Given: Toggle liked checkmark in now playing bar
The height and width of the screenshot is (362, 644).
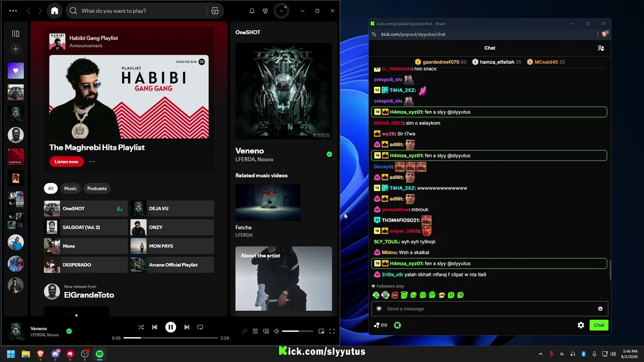Looking at the screenshot, I should pyautogui.click(x=69, y=331).
